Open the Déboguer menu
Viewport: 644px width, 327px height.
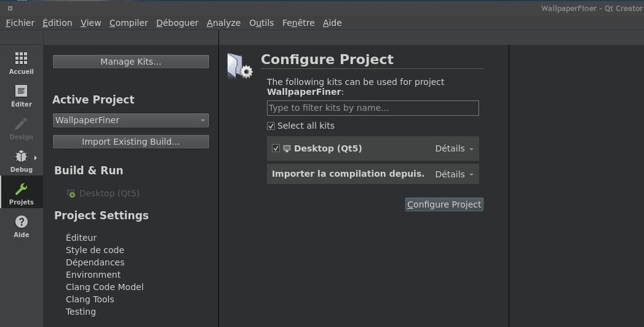coord(177,23)
